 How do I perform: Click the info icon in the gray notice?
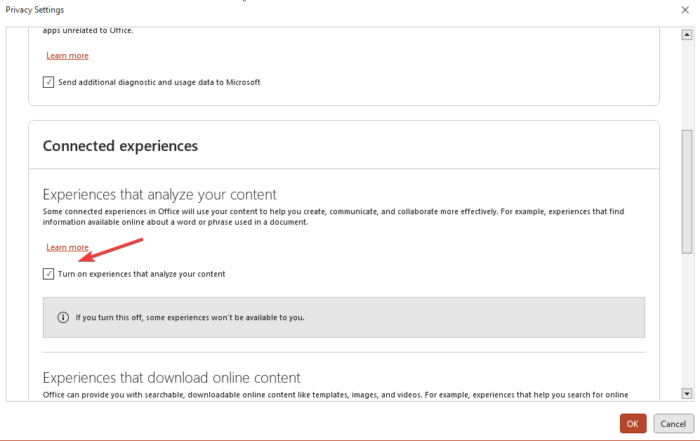point(64,317)
